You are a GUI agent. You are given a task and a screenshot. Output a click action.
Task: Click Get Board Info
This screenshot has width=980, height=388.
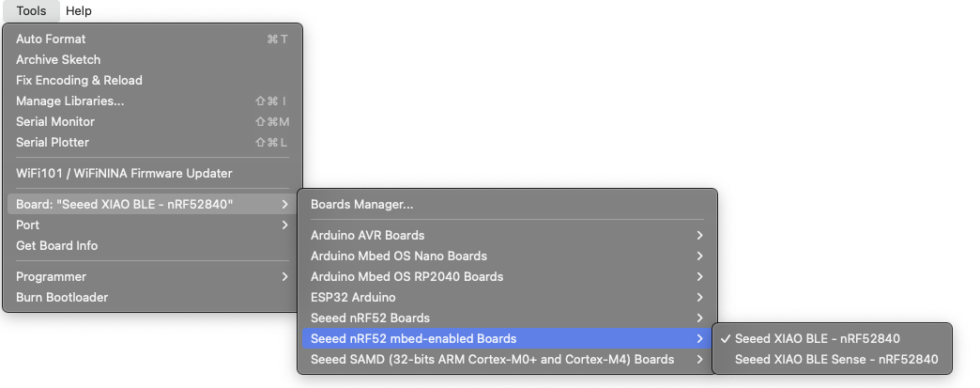pos(152,245)
